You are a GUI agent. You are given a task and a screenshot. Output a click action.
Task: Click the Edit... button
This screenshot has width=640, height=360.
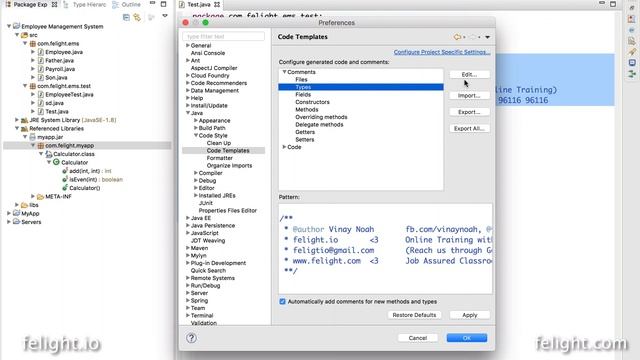pos(469,75)
